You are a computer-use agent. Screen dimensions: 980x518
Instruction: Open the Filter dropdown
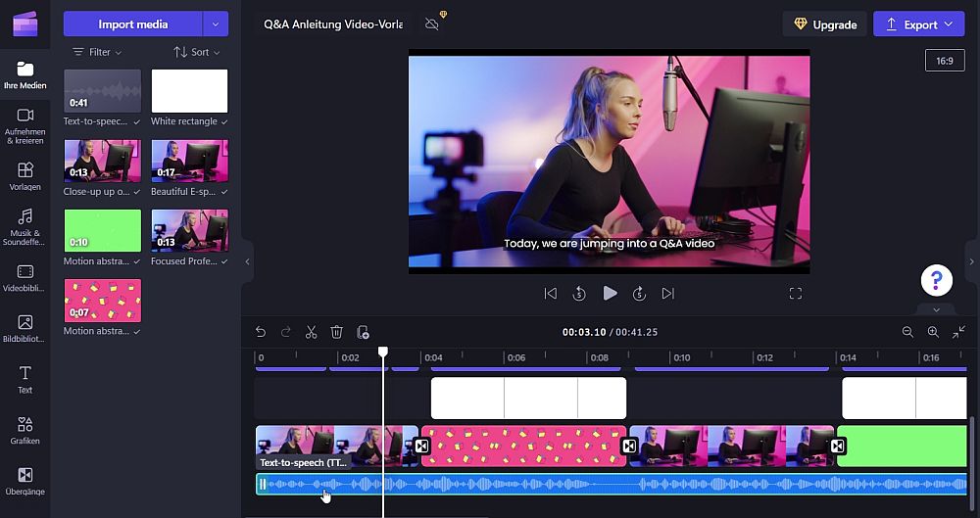tap(97, 52)
